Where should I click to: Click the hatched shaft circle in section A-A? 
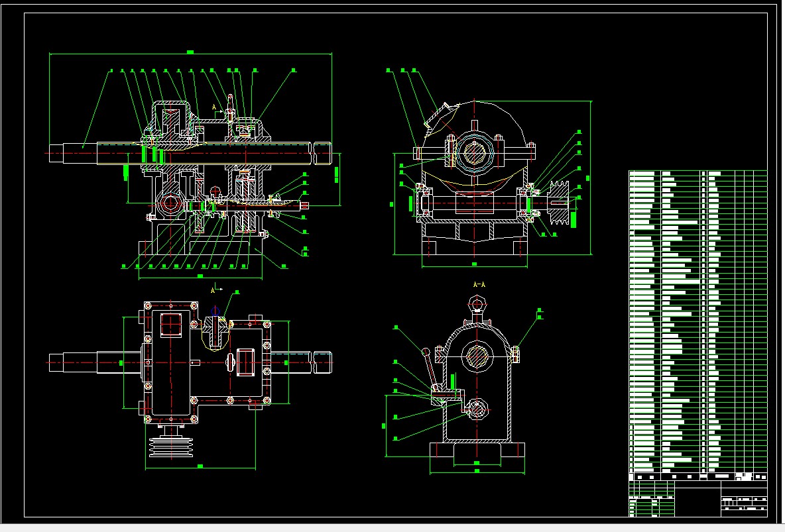[476, 356]
